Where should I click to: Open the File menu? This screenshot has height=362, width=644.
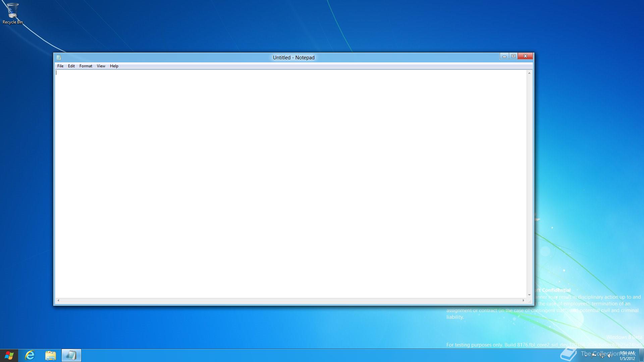point(60,66)
